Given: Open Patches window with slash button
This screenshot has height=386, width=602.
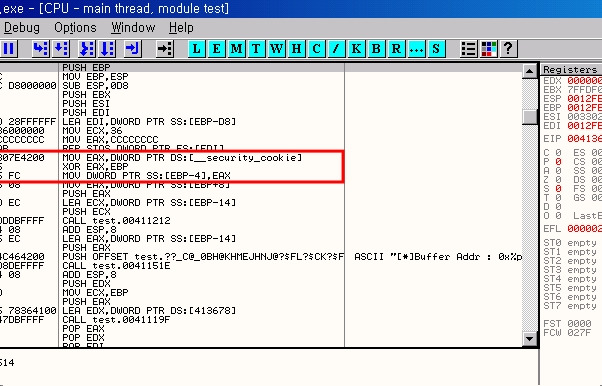Looking at the screenshot, I should coord(336,49).
